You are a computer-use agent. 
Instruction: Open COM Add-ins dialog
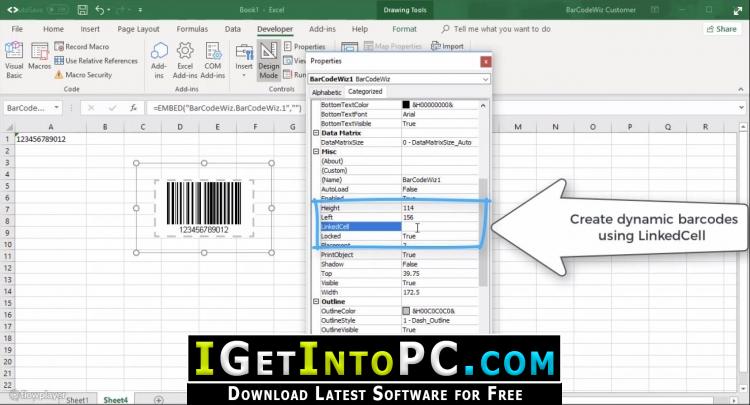pos(212,60)
